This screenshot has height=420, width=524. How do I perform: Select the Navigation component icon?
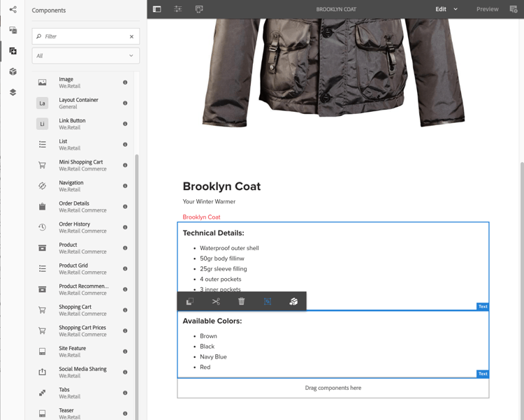pyautogui.click(x=42, y=186)
